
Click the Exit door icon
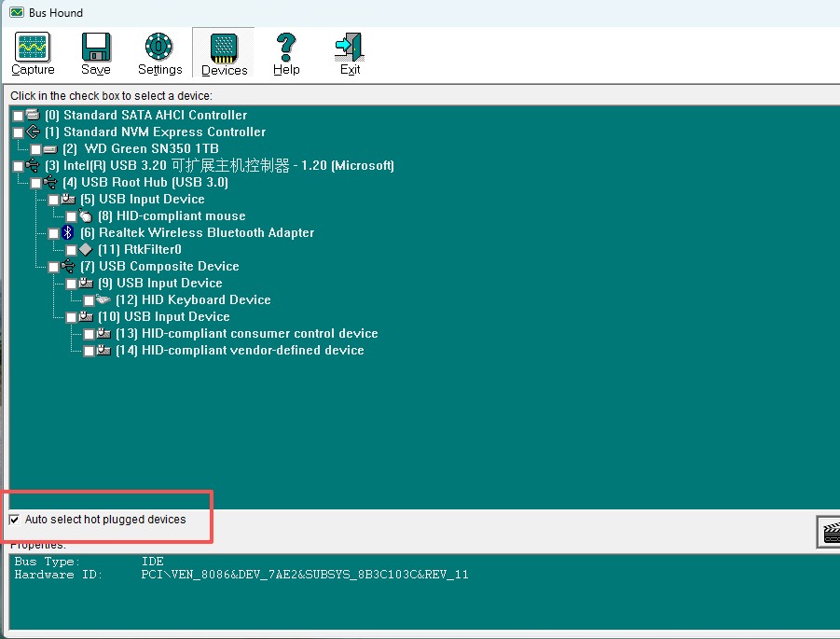[350, 54]
